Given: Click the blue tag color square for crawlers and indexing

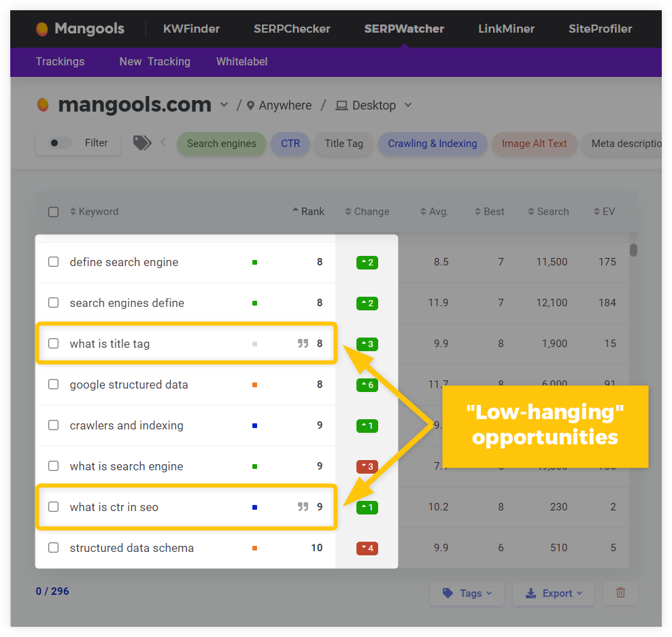Looking at the screenshot, I should (x=254, y=426).
